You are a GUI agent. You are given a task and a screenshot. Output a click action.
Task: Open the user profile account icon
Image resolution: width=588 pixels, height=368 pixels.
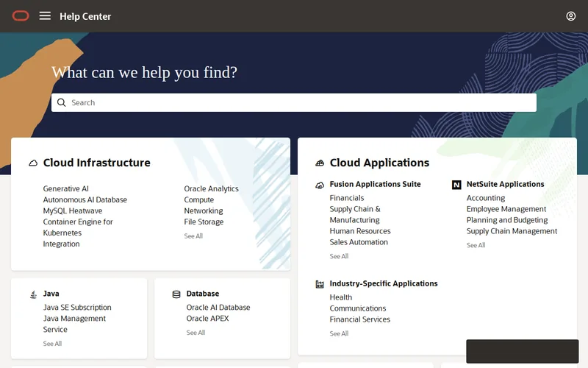point(571,16)
